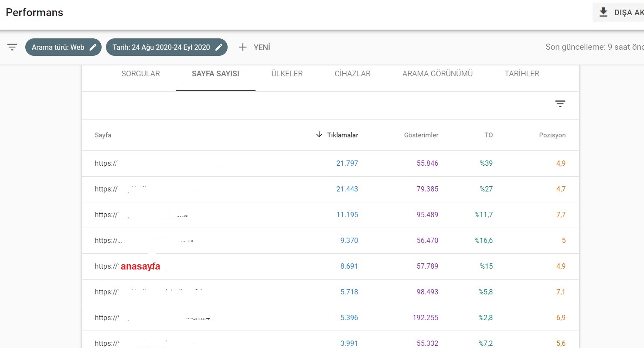Sort by the Gösterimler column header
This screenshot has height=348, width=644.
(421, 135)
